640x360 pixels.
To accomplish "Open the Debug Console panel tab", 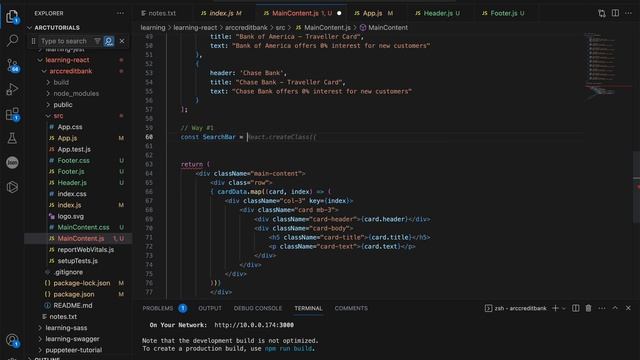I will point(258,308).
